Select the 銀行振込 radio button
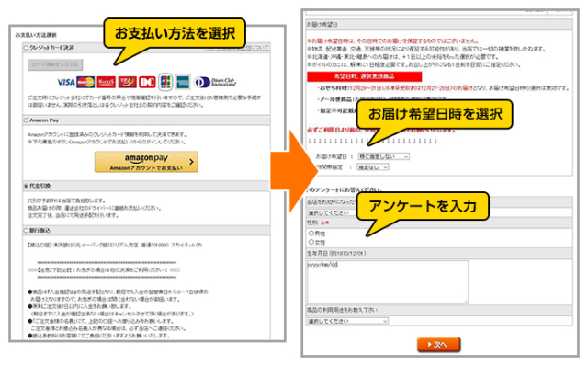Screen dimensions: 588x366 click(26, 230)
